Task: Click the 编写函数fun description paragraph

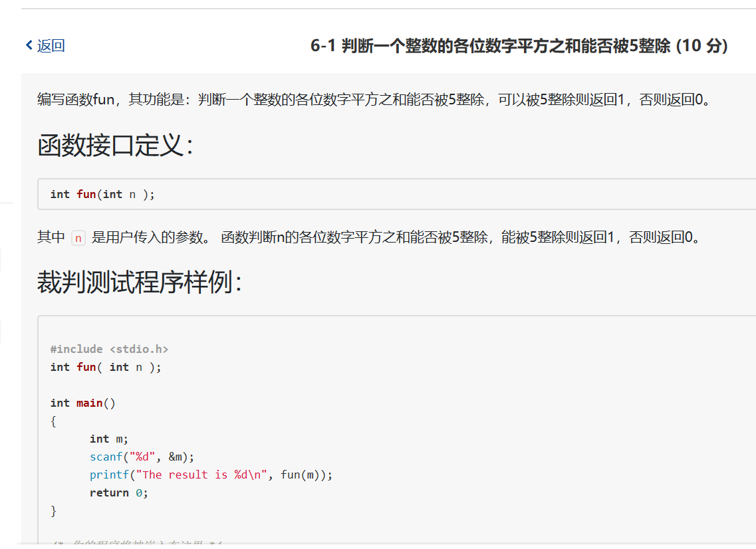Action: coord(374,100)
